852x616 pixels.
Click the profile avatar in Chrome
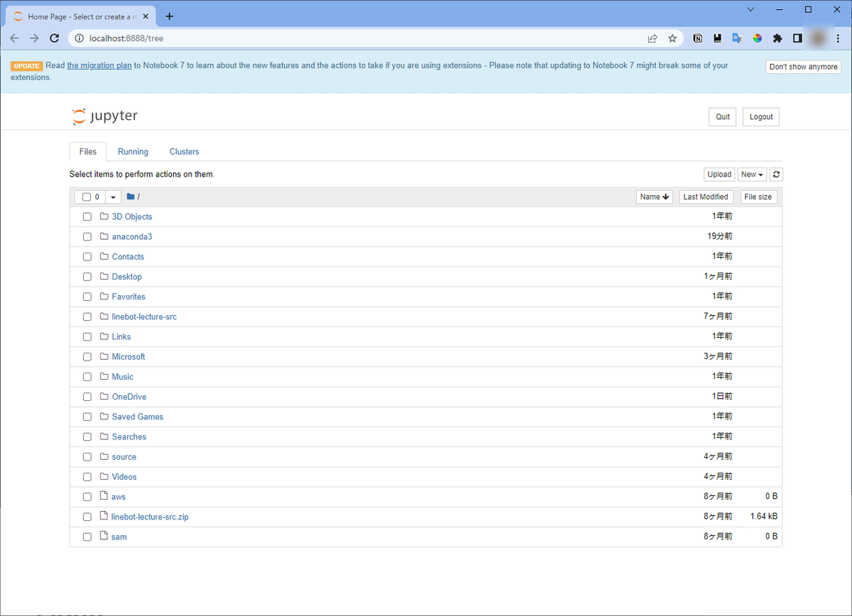click(818, 38)
